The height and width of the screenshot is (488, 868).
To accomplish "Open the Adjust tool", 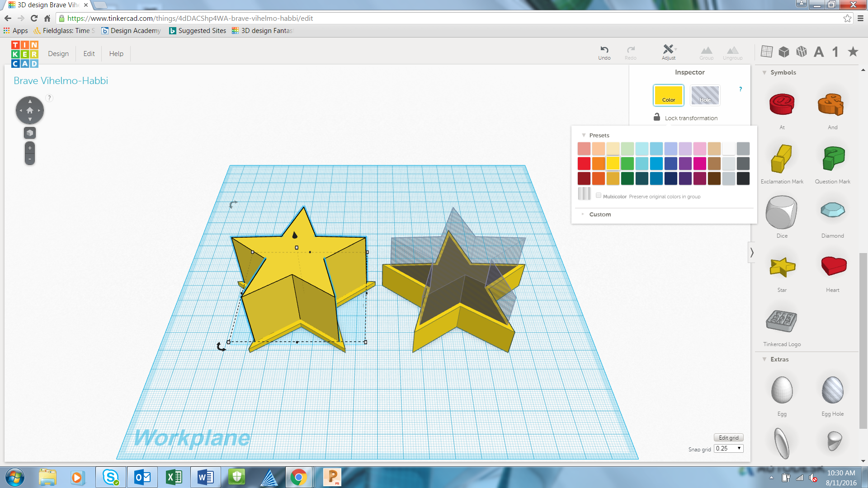I will [x=668, y=52].
